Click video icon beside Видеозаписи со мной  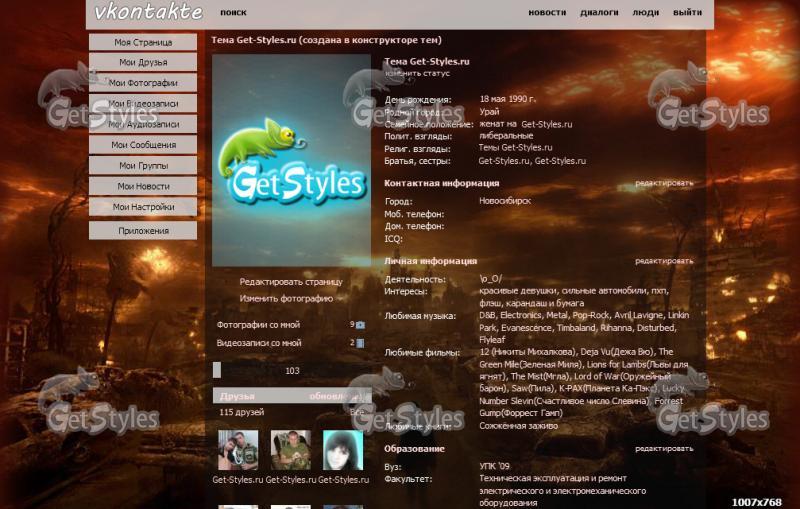[x=360, y=343]
